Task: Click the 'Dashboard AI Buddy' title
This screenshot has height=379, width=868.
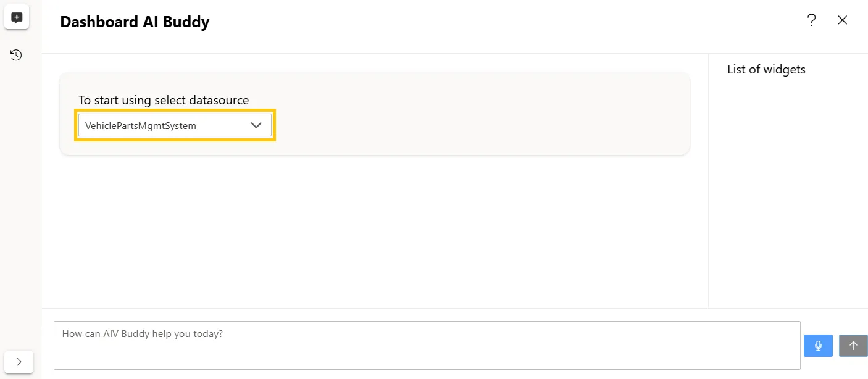Action: pyautogui.click(x=135, y=22)
